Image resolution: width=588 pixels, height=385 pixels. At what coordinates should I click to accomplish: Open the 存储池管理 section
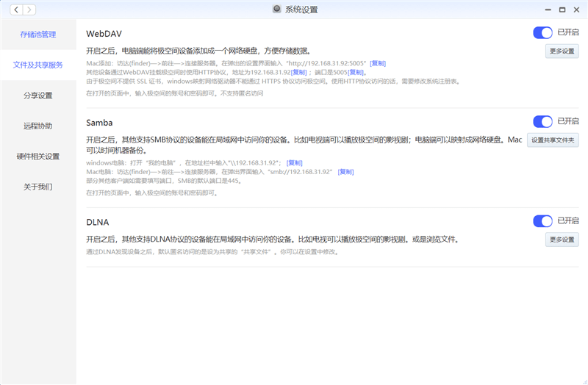click(38, 35)
